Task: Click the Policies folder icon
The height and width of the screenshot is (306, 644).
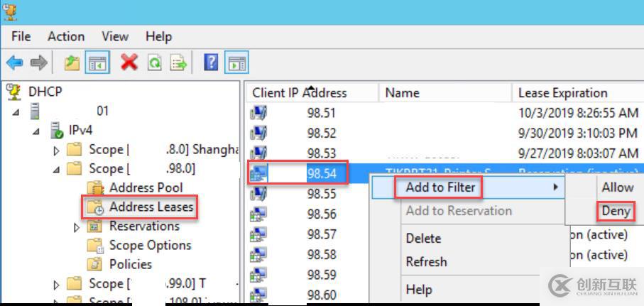Action: point(95,265)
